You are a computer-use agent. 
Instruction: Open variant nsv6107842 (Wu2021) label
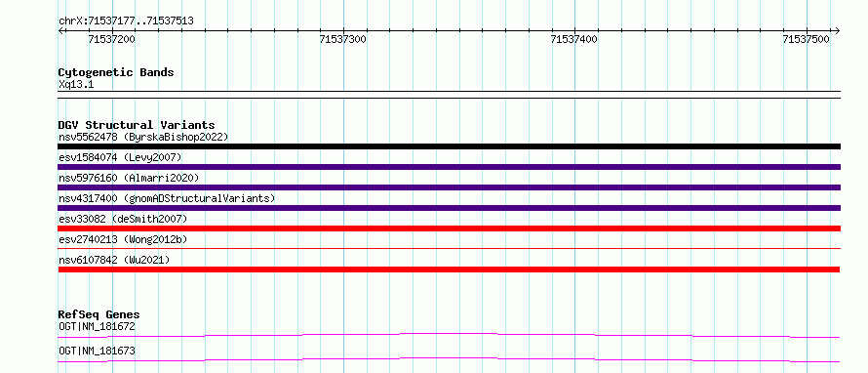[x=114, y=260]
